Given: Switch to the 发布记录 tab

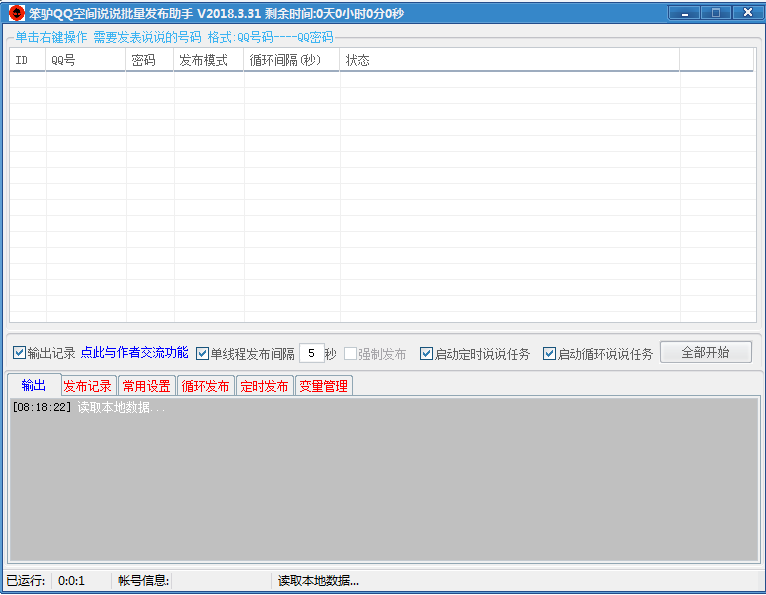Looking at the screenshot, I should point(88,386).
